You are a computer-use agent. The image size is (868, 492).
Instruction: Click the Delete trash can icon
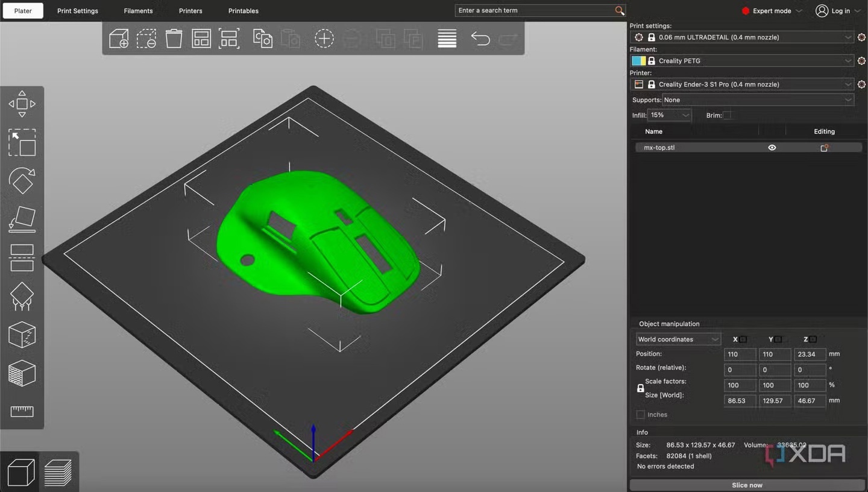point(174,39)
